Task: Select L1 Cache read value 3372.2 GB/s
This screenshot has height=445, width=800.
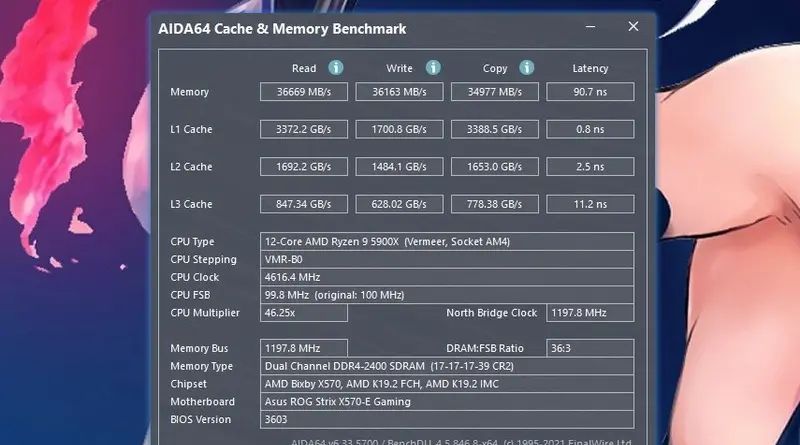Action: pos(304,129)
